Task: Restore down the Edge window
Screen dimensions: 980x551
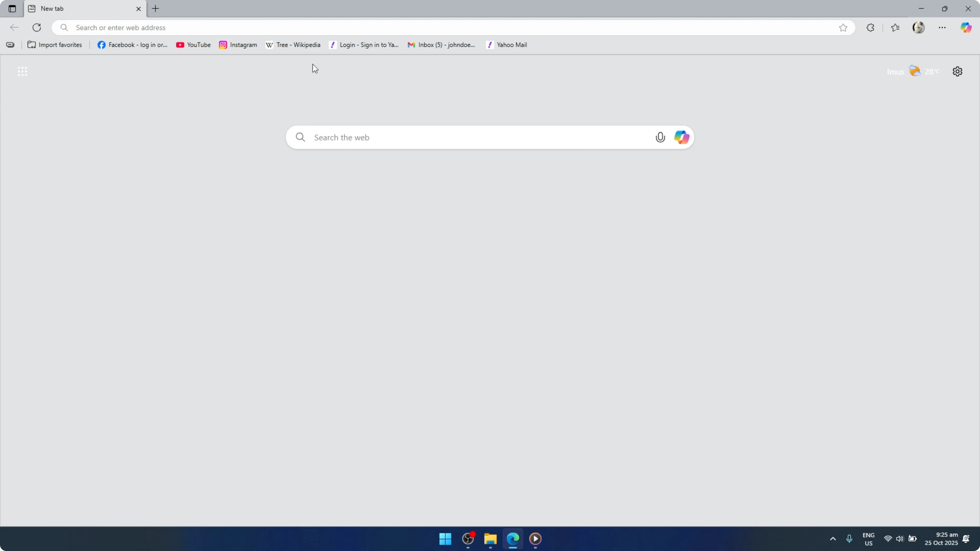Action: pyautogui.click(x=945, y=9)
